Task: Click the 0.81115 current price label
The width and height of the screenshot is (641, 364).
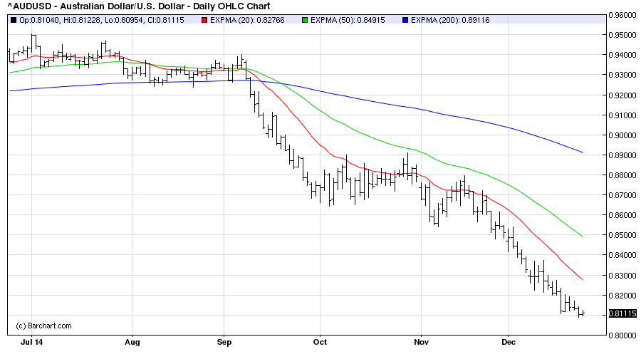Action: click(623, 313)
